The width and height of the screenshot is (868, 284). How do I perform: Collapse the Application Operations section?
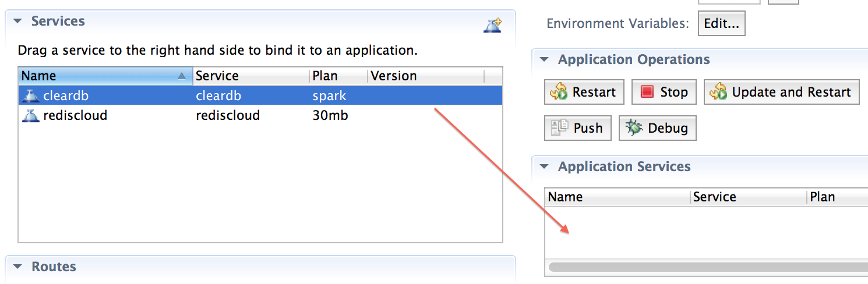coord(544,59)
